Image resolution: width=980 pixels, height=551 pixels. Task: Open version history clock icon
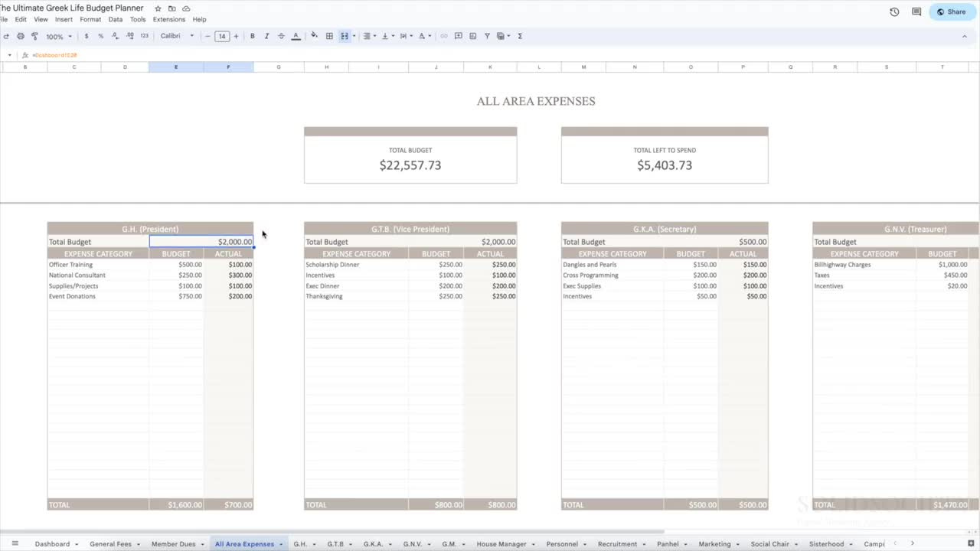point(894,11)
